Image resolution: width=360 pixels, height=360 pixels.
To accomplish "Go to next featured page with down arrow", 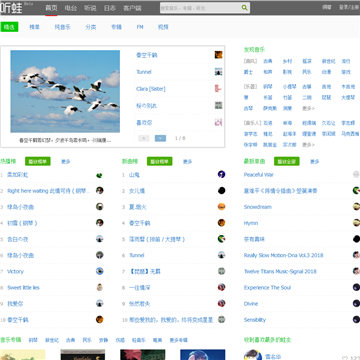I will coord(160,138).
